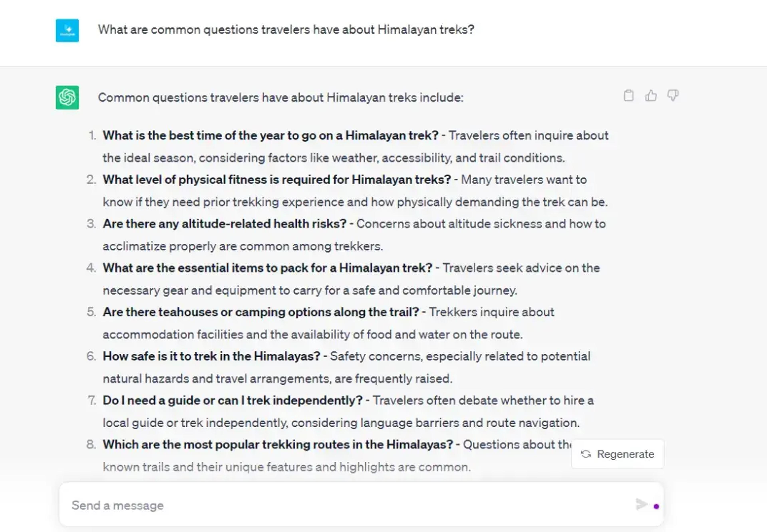767x532 pixels.
Task: Click item 5 about teahouses or camping
Action: click(329, 323)
